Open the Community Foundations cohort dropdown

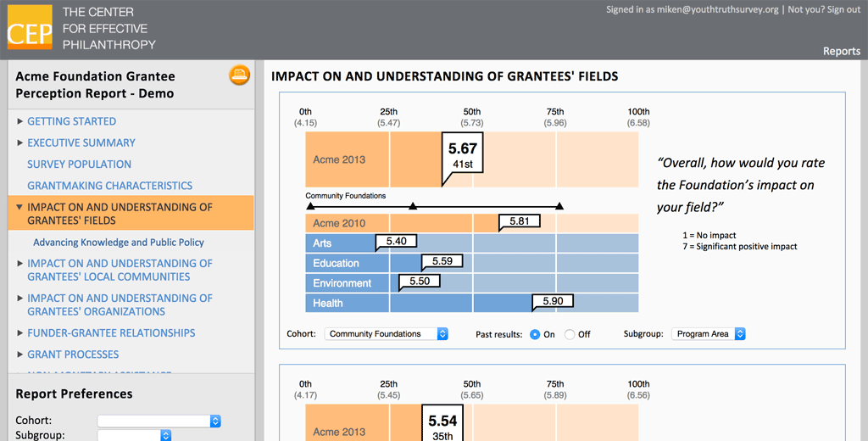386,334
